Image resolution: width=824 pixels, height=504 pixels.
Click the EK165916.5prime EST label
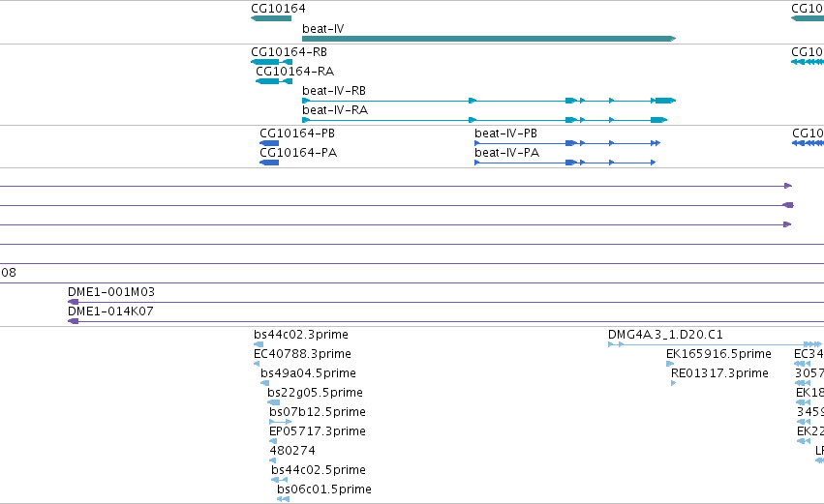718,354
